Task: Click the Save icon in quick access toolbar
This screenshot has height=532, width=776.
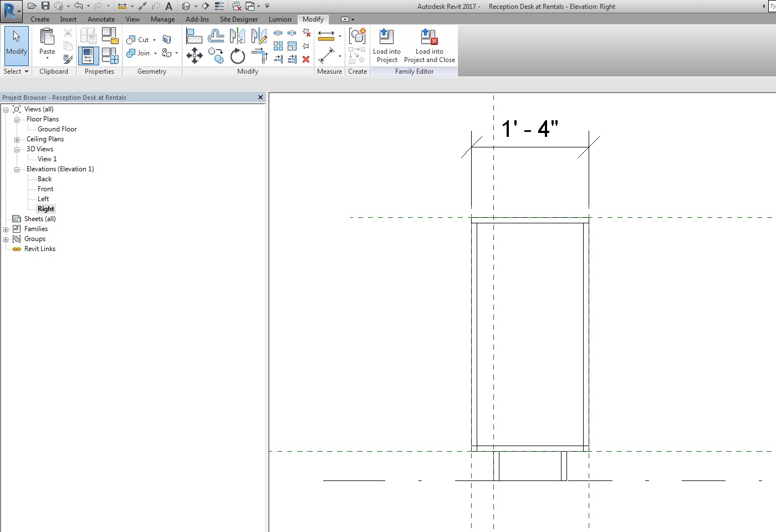Action: click(45, 6)
